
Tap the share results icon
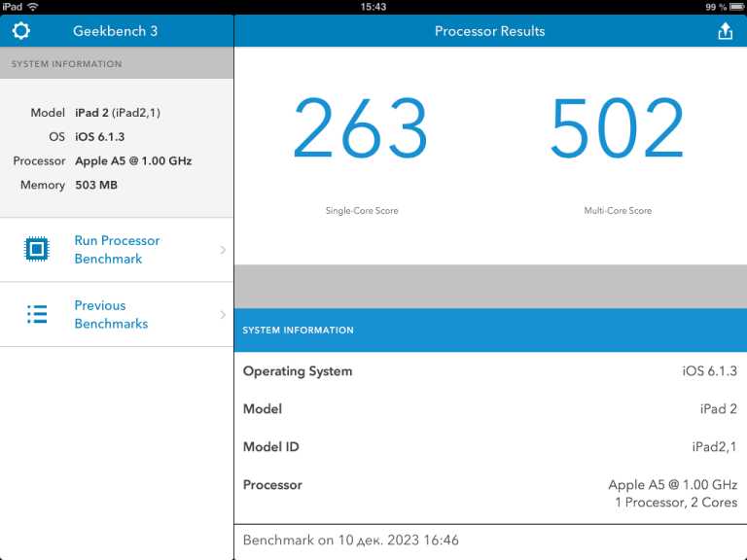725,31
